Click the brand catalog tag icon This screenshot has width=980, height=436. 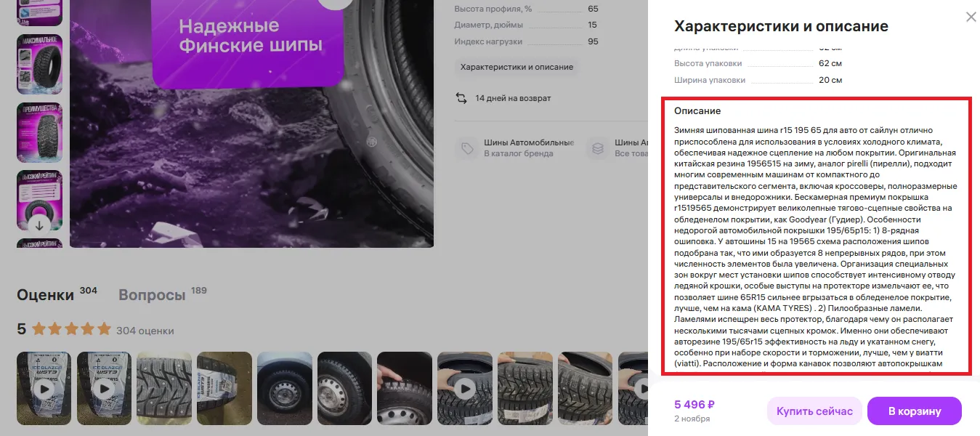[466, 148]
